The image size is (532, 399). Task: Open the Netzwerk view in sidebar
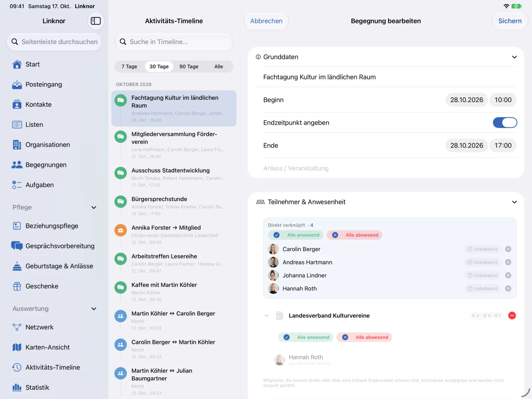pos(54,327)
